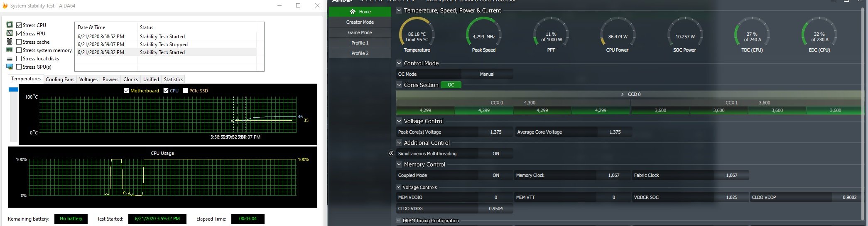The width and height of the screenshot is (868, 226).
Task: Select the Temperatures tab
Action: pos(26,79)
